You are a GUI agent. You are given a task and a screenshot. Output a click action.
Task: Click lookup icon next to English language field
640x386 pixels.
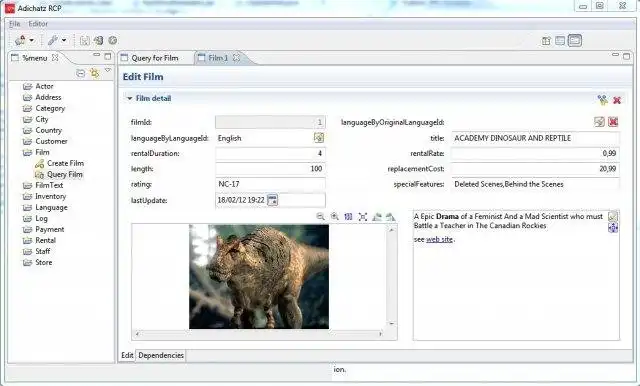click(x=319, y=138)
